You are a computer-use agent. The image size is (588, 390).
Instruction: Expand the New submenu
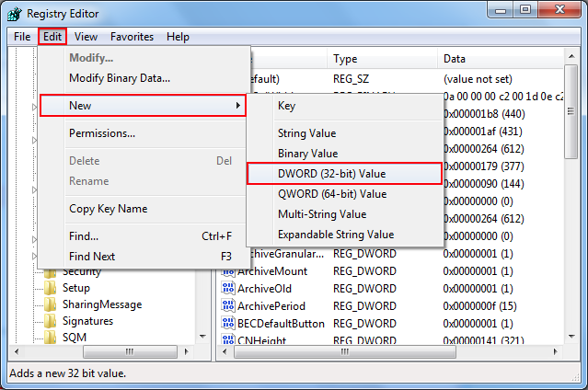tap(143, 106)
